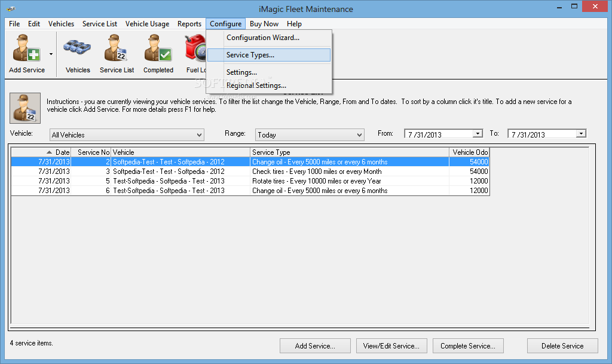Open the File menu
This screenshot has height=364, width=612.
(x=14, y=24)
